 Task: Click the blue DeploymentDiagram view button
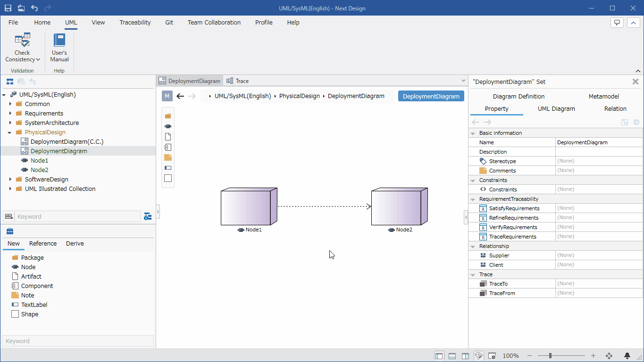(431, 96)
